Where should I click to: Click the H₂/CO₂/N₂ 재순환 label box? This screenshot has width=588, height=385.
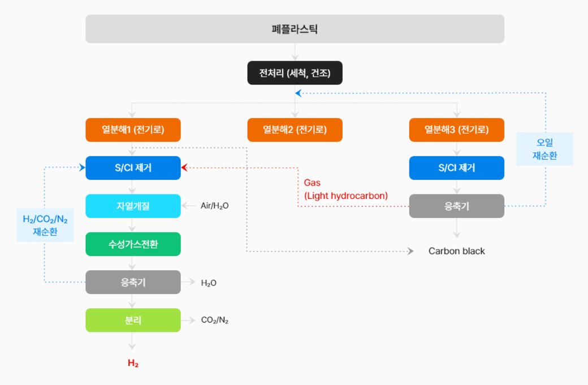45,225
